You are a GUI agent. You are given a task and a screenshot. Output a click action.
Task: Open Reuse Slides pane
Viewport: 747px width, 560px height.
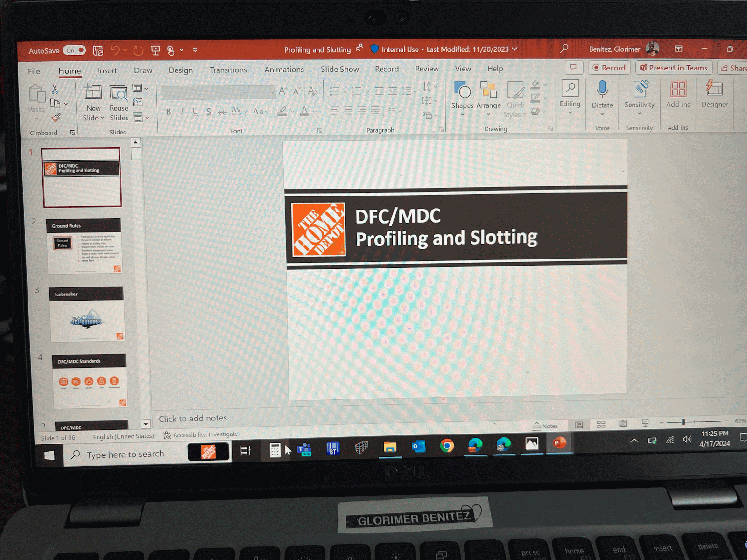(119, 104)
